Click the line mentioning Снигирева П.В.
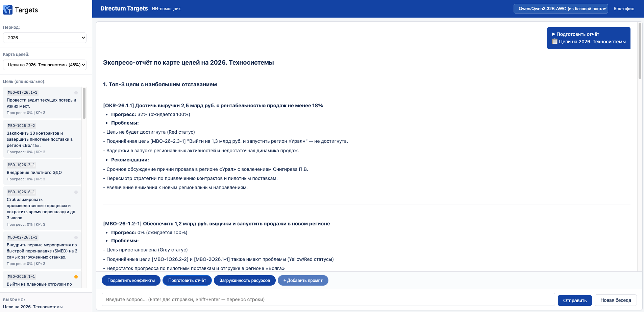The width and height of the screenshot is (644, 312). point(205,169)
